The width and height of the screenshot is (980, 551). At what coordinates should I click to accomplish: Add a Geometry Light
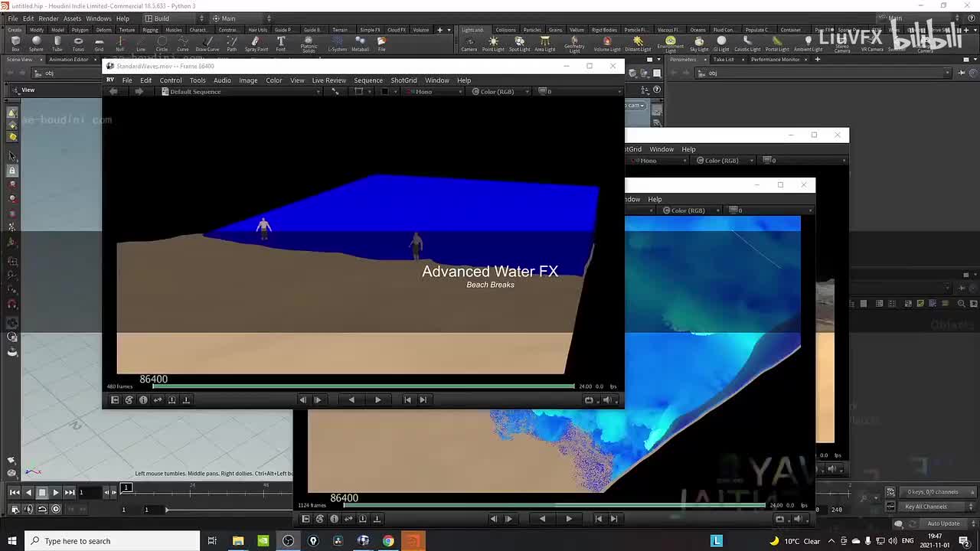click(574, 45)
